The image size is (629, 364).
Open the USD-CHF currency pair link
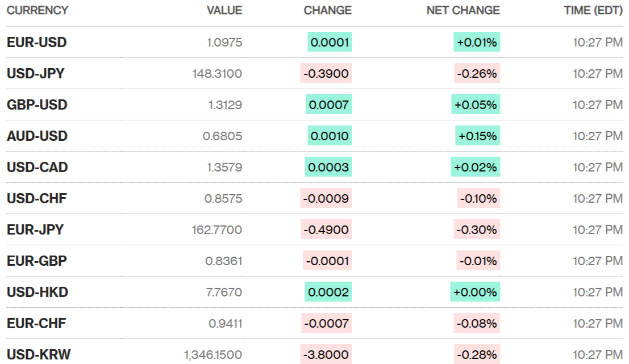pyautogui.click(x=36, y=199)
